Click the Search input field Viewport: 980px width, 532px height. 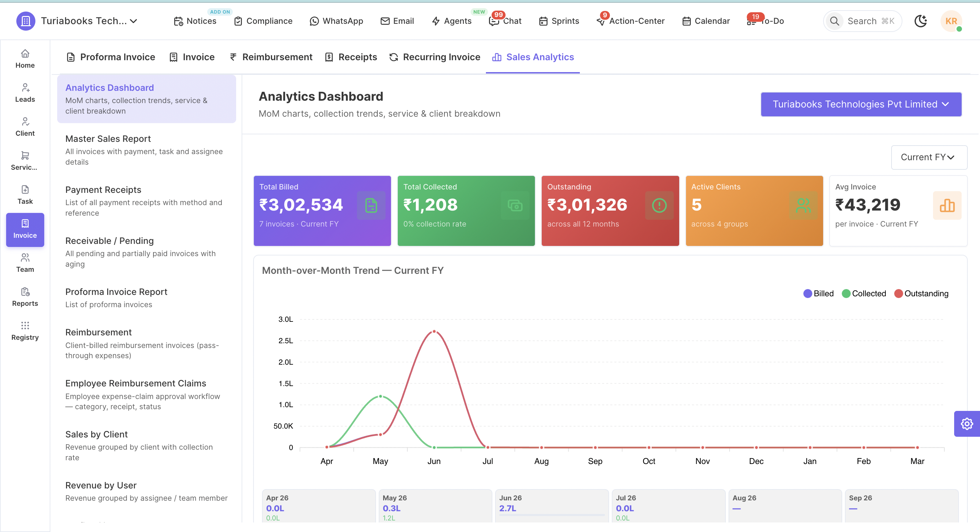[863, 21]
